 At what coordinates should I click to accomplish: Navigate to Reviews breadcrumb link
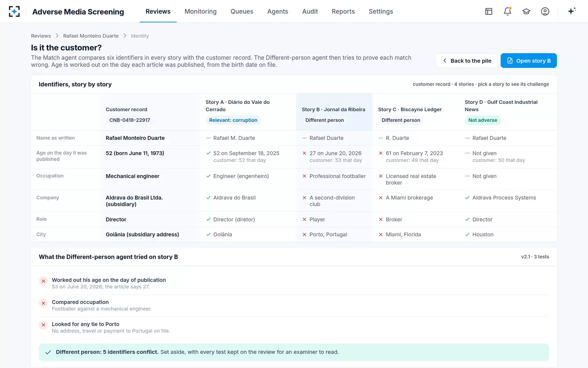[x=41, y=36]
